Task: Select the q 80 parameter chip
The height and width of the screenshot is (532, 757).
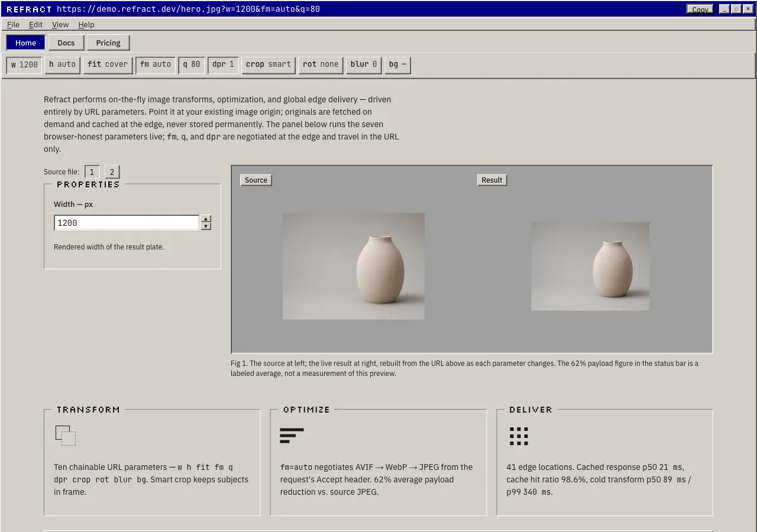Action: pyautogui.click(x=192, y=64)
